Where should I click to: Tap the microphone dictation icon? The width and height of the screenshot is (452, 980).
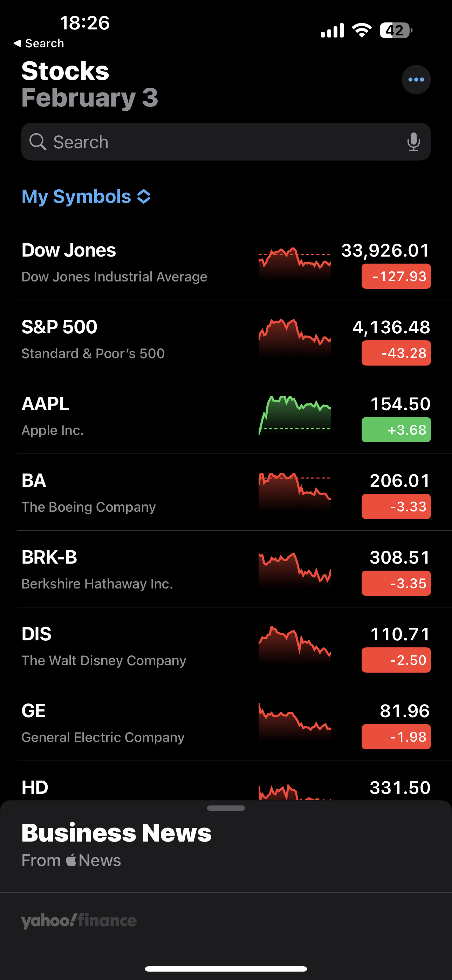point(413,142)
